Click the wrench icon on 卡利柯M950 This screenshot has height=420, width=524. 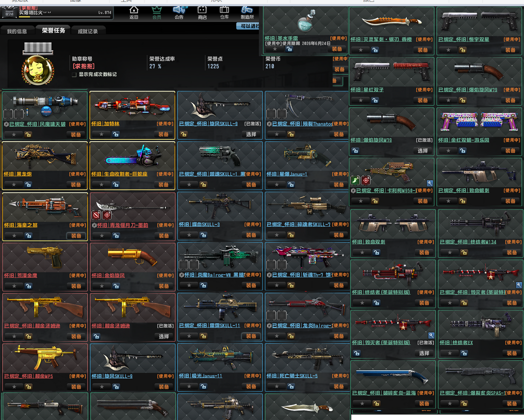[x=429, y=183]
